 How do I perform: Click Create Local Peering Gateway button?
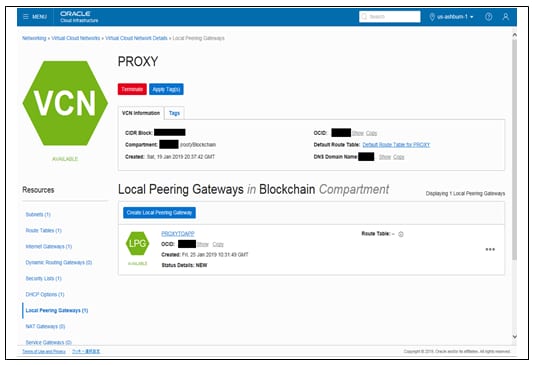pyautogui.click(x=159, y=213)
